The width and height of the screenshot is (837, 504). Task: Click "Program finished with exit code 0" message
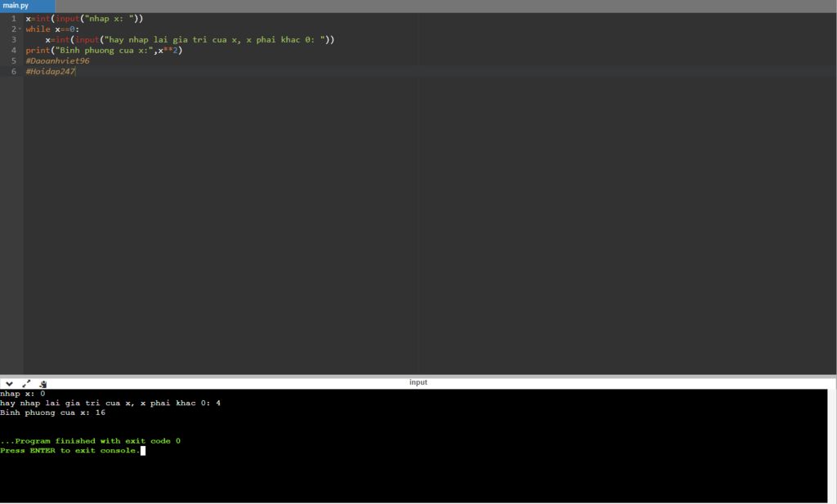point(90,441)
